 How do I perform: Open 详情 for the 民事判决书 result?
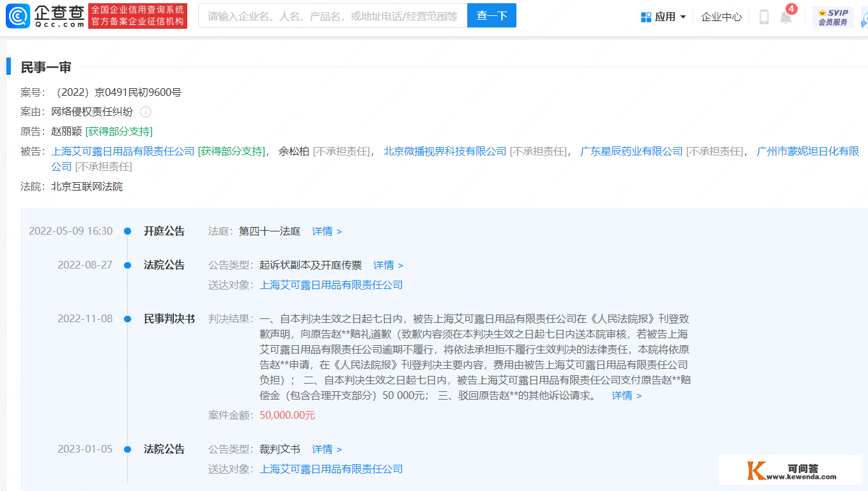[626, 396]
